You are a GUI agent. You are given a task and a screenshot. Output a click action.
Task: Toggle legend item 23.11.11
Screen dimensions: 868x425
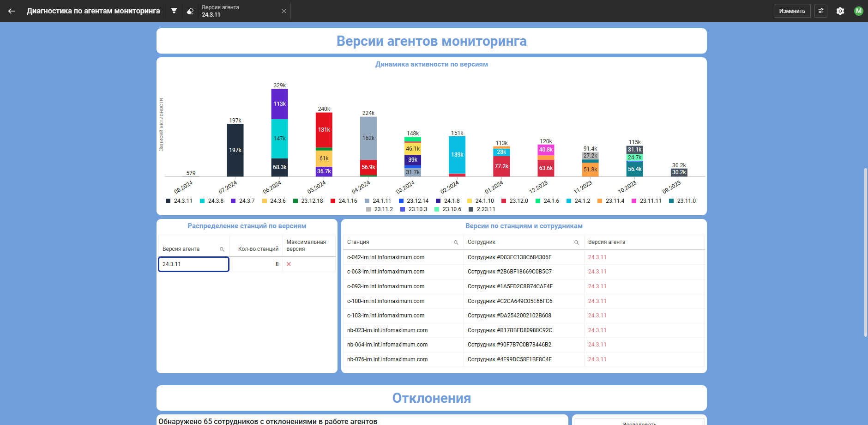(x=647, y=201)
